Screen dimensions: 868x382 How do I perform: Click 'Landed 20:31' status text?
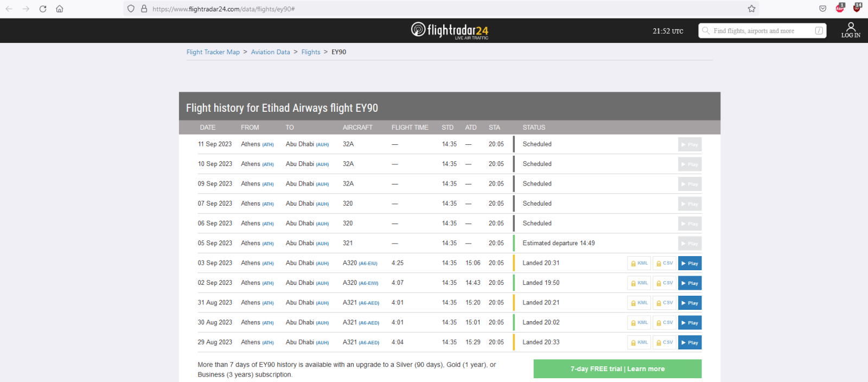point(541,263)
